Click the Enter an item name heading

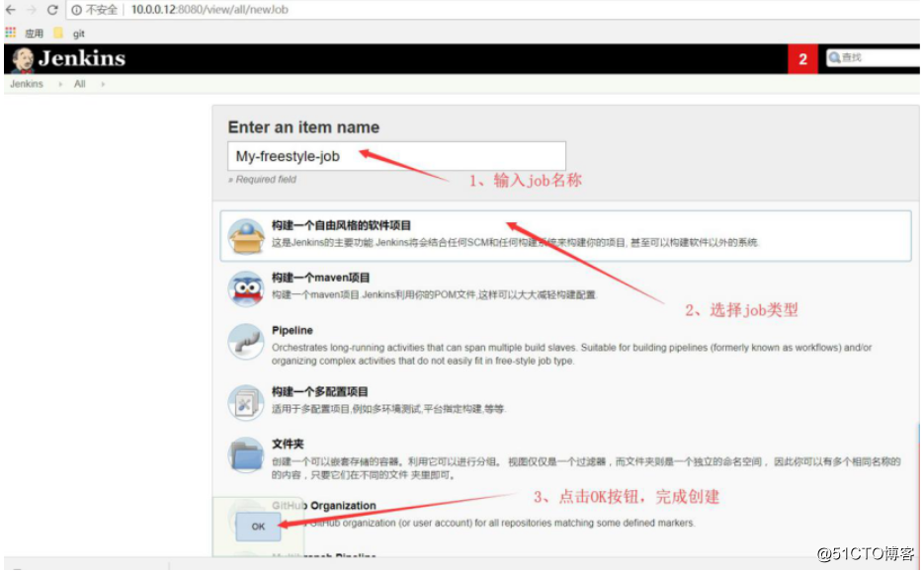click(303, 127)
